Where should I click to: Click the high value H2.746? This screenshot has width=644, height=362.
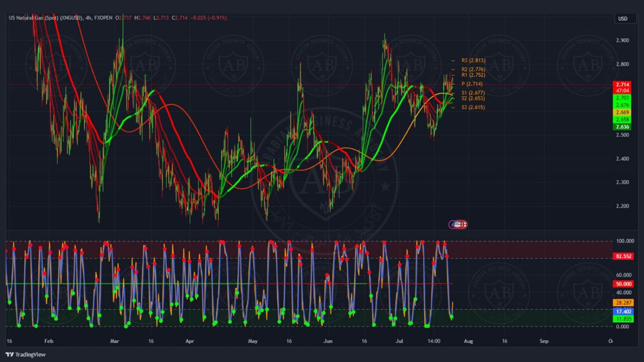[143, 18]
